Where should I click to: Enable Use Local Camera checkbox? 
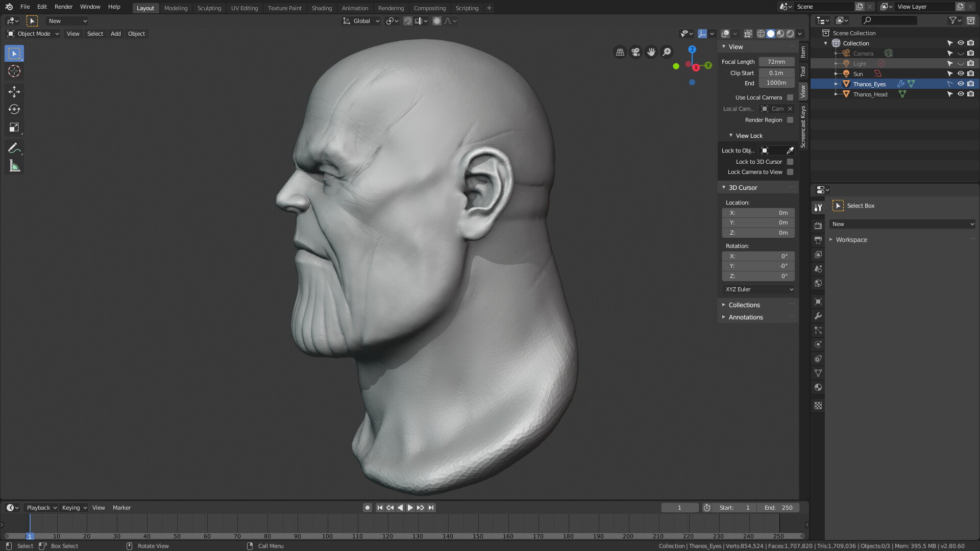[x=790, y=97]
